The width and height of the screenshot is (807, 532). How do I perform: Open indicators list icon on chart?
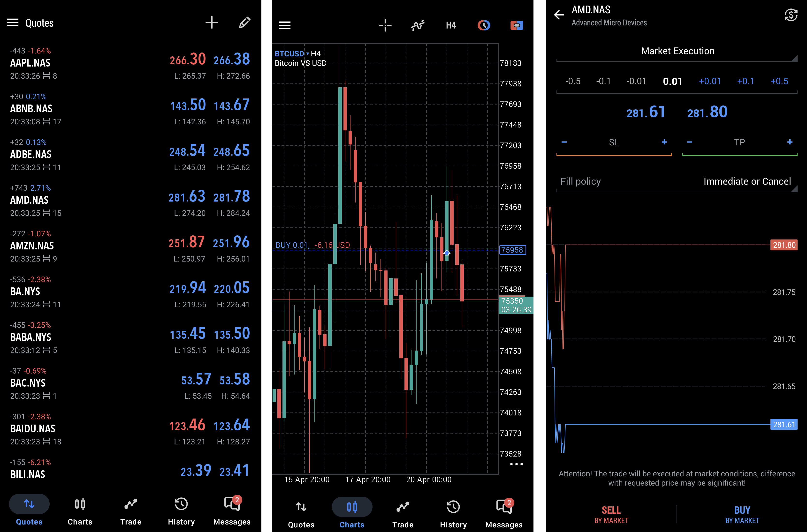(x=418, y=25)
